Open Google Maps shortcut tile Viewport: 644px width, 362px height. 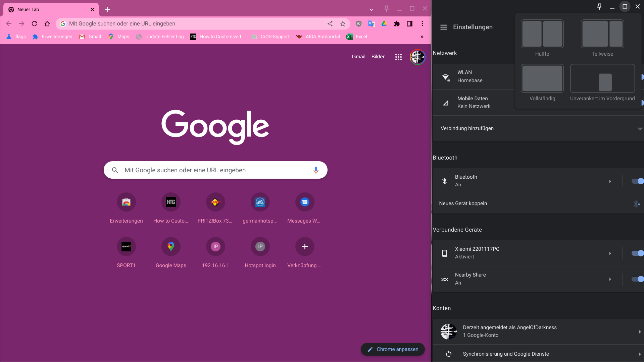(171, 247)
